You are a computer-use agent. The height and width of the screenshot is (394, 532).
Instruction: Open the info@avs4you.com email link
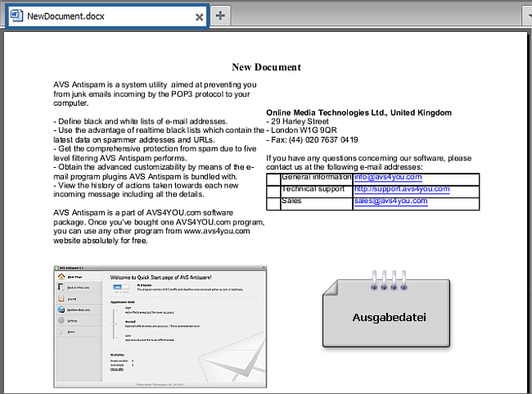388,177
